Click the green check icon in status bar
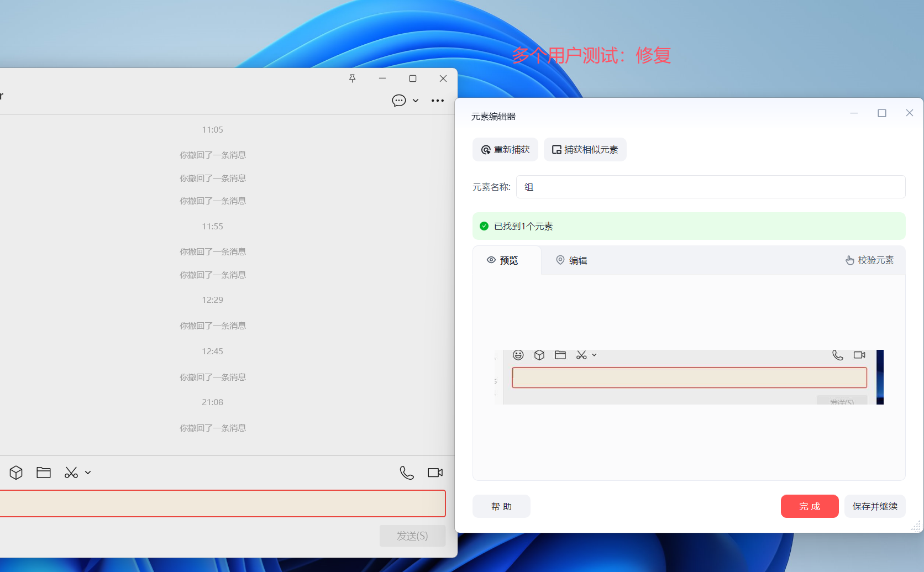This screenshot has width=924, height=572. click(x=484, y=226)
